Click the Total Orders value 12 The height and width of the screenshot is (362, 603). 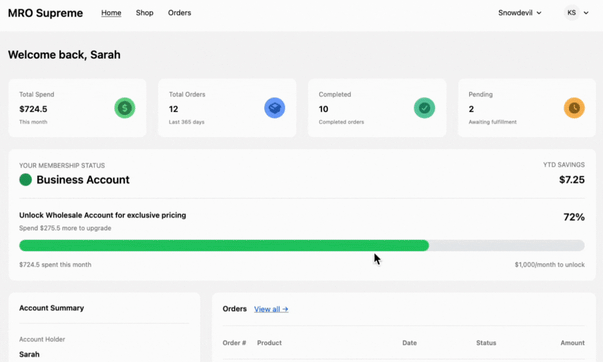pos(173,109)
